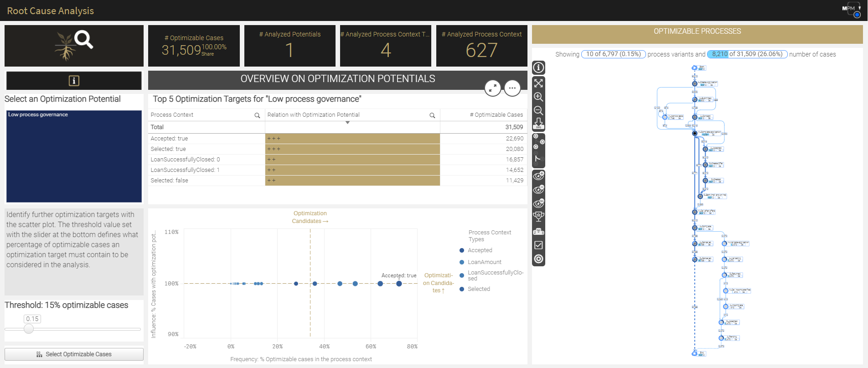Viewport: 868px width, 368px height.
Task: Toggle Selected in the chart legend
Action: [475, 289]
